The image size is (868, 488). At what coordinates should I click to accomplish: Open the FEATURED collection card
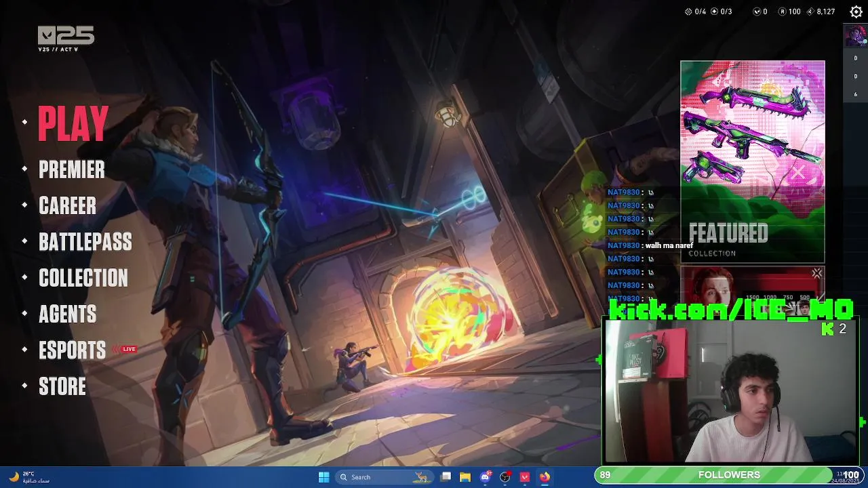tap(753, 162)
